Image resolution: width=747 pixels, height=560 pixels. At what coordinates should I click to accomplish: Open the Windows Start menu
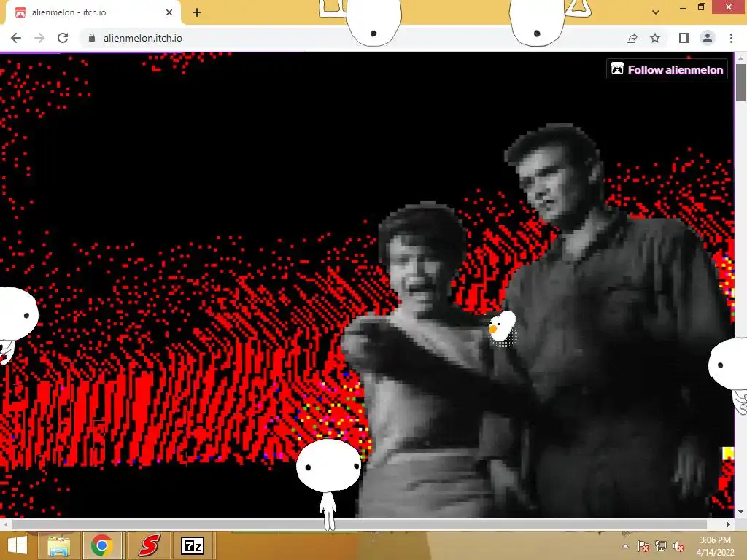pos(18,545)
